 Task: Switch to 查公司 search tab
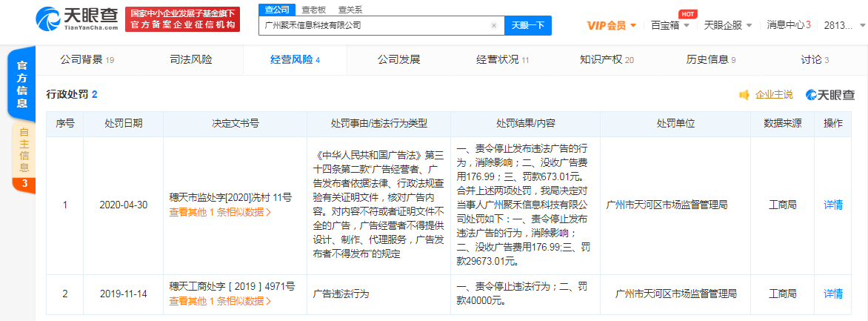(277, 10)
